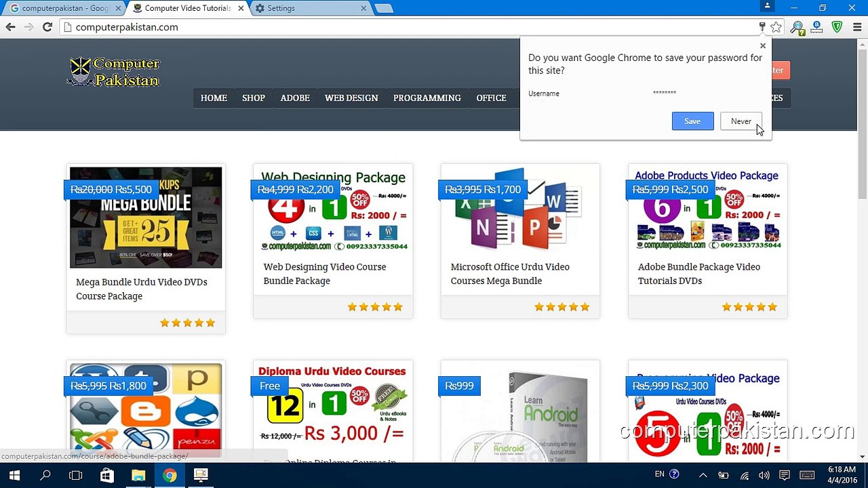
Task: Open a new tab
Action: point(384,8)
